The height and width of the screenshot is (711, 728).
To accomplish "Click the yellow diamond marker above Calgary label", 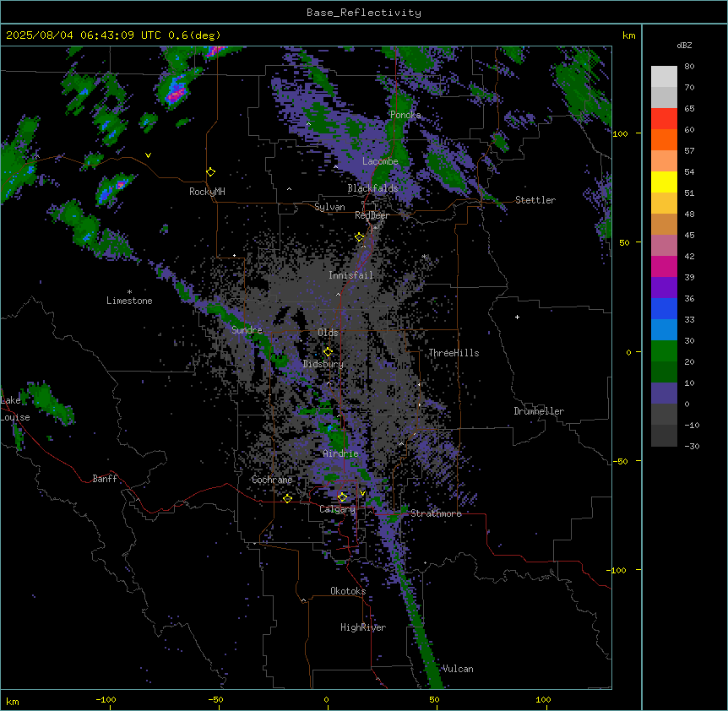I will [x=342, y=497].
